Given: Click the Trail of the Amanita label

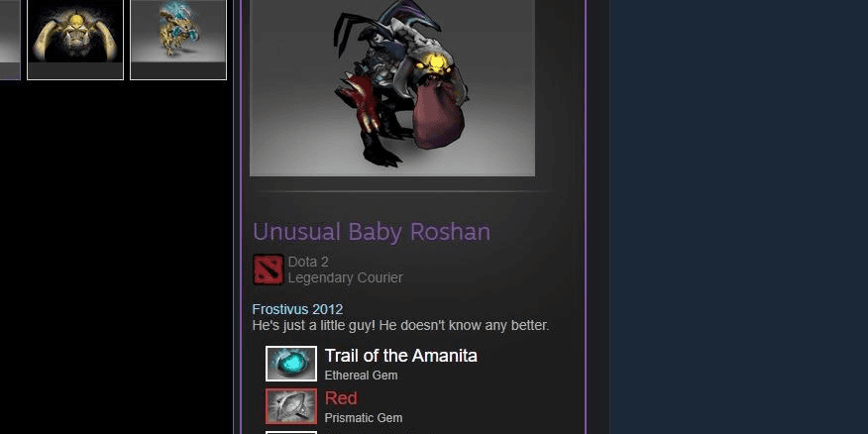Looking at the screenshot, I should pyautogui.click(x=400, y=356).
